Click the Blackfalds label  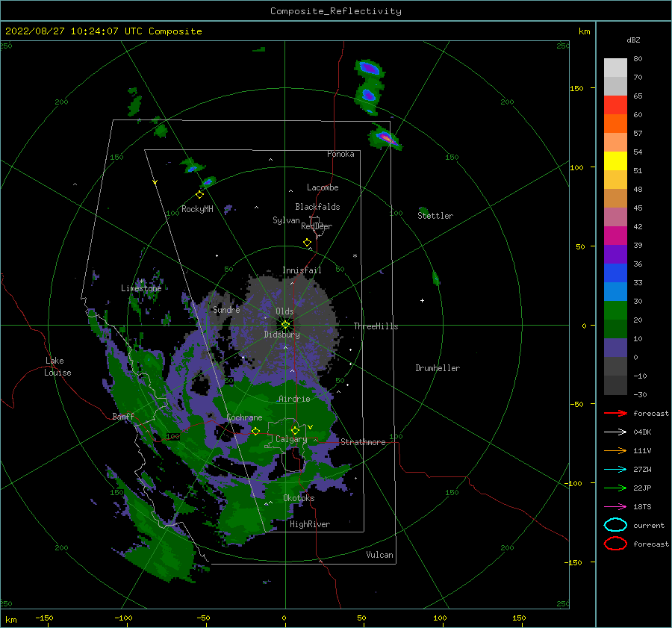click(x=317, y=207)
